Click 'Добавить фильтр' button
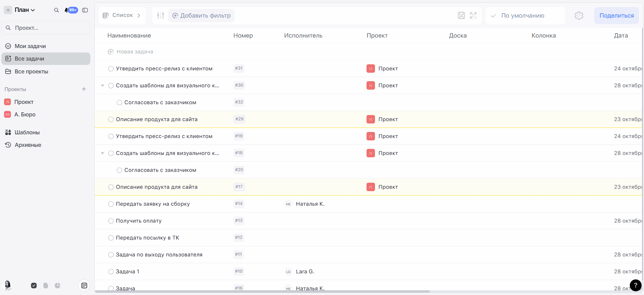Screen dimensions: 644x295 [201, 16]
